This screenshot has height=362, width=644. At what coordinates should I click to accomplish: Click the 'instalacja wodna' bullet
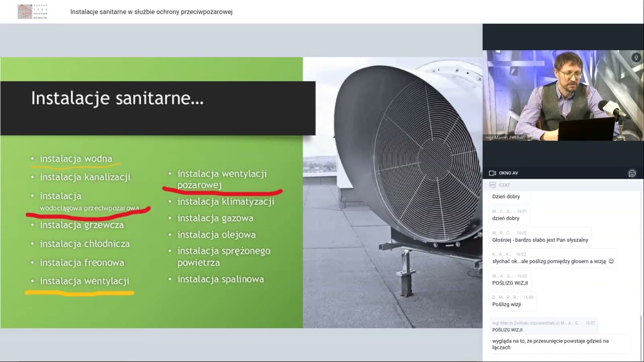[76, 158]
